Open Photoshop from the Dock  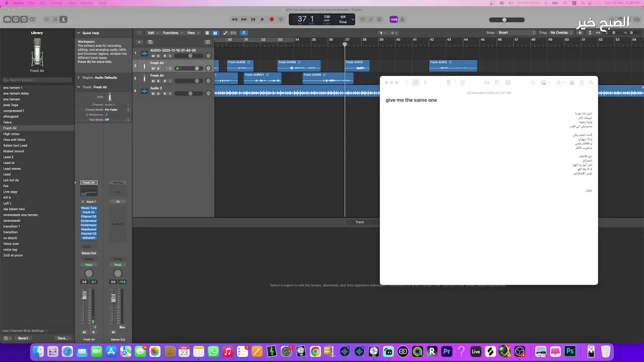tap(570, 351)
